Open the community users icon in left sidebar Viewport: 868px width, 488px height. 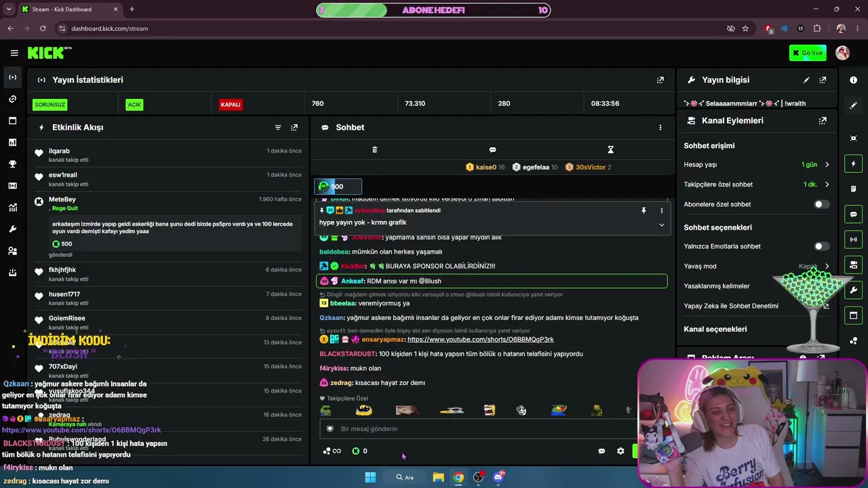pos(12,251)
